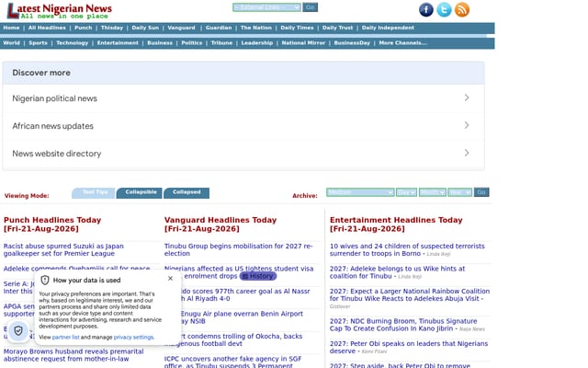Click the Latest Nigerian News logo
588x368 pixels.
coord(59,11)
